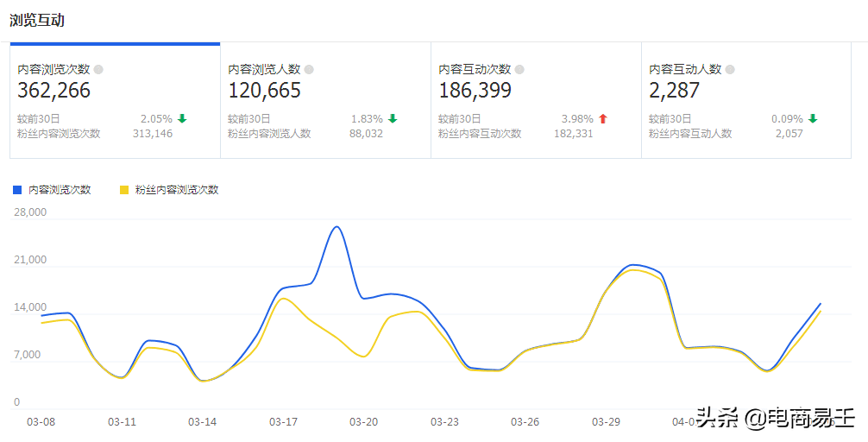Open the 内容互动次数 metric card
Screen dimensions: 868x442
click(536, 100)
